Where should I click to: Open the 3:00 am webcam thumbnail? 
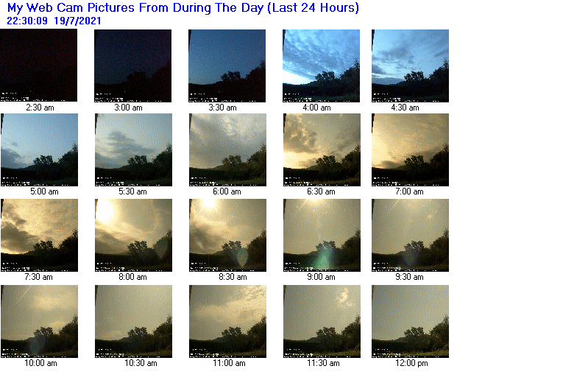(132, 66)
